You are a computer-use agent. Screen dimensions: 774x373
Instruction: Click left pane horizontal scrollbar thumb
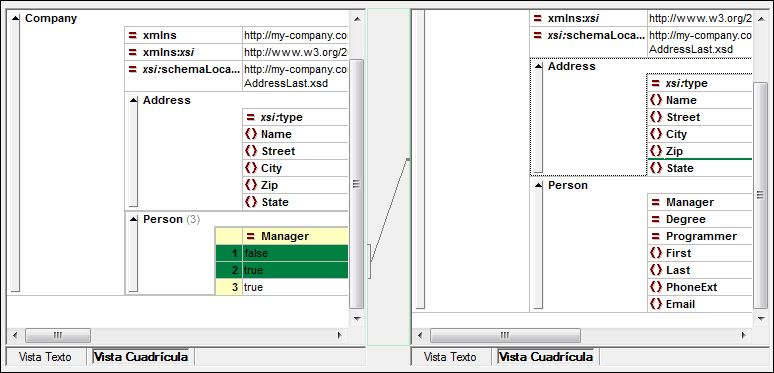tap(58, 336)
